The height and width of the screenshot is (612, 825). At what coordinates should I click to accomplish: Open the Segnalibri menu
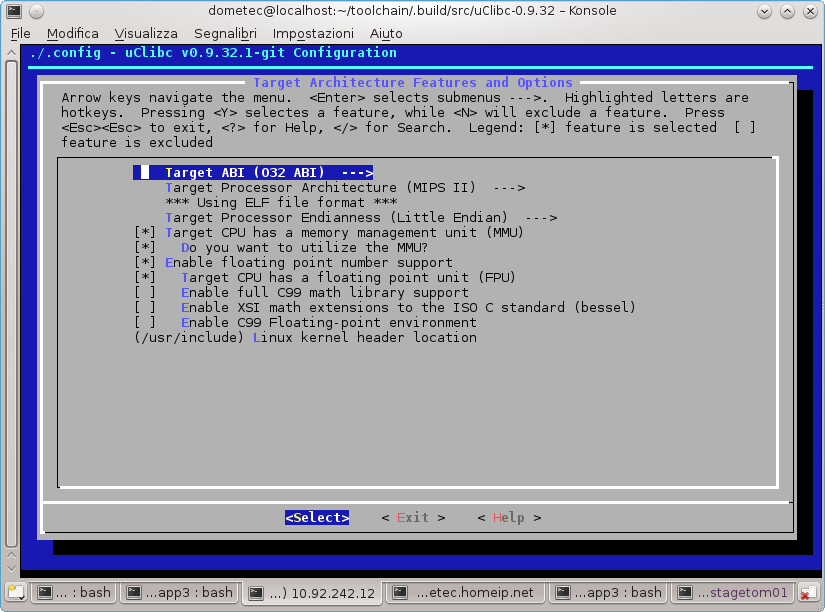(225, 33)
